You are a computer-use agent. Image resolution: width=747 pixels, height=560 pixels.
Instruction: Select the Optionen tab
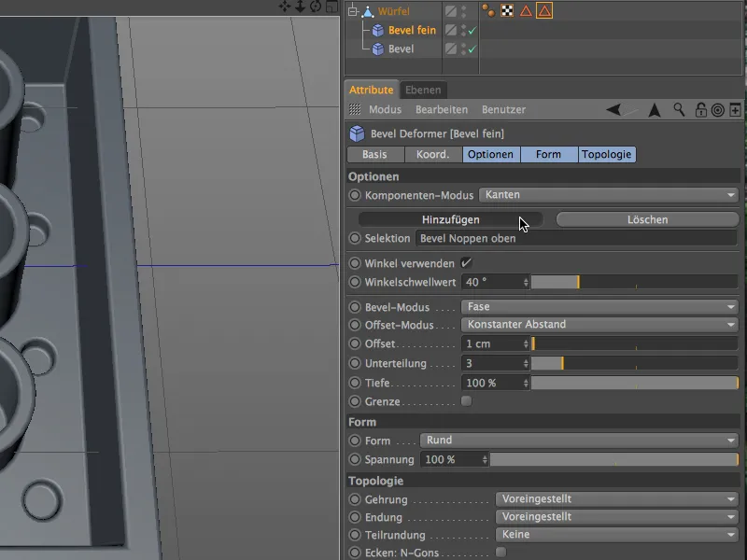tap(491, 154)
